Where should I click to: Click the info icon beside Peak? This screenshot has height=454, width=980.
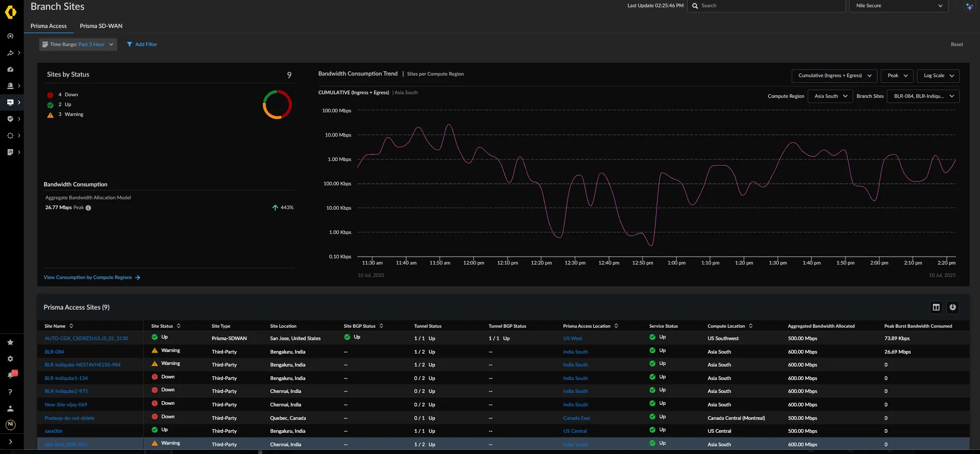click(x=88, y=208)
